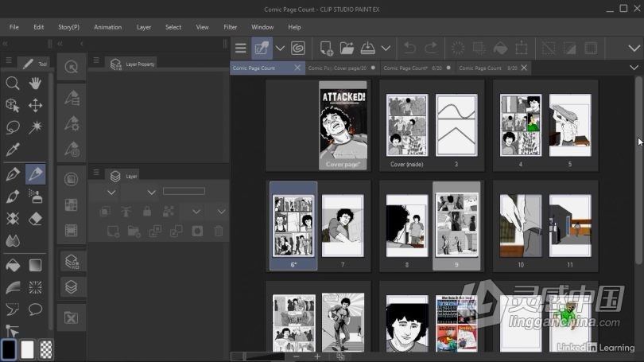Open dropdown next to the pen draw icon
Screen dimensions: 644x362
click(x=280, y=48)
